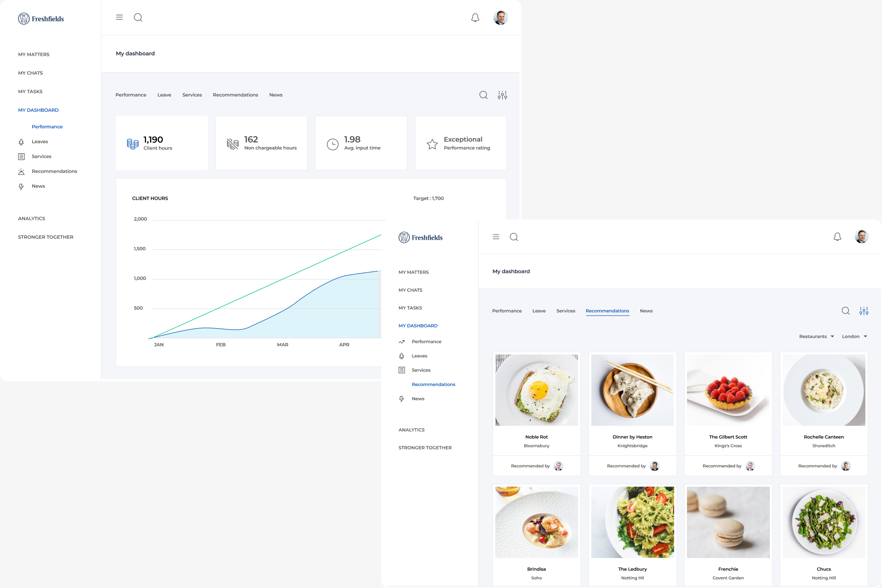
Task: Click the blue filter sliders icon above Restaurants dropdown
Action: (x=863, y=311)
